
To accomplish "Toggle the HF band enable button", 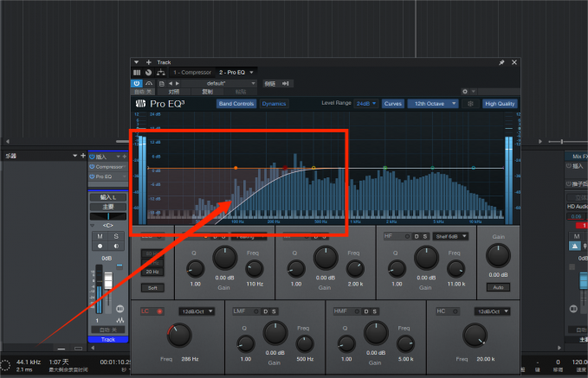I will coord(407,236).
